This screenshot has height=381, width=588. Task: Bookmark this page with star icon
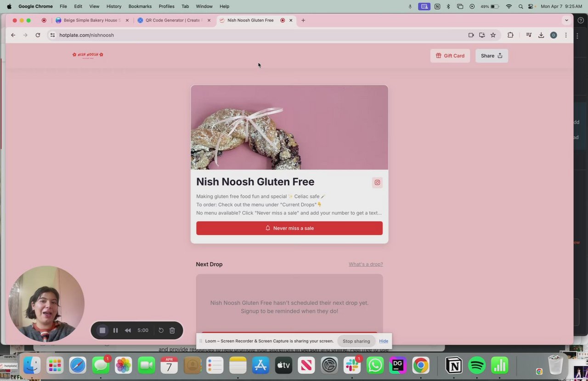493,35
